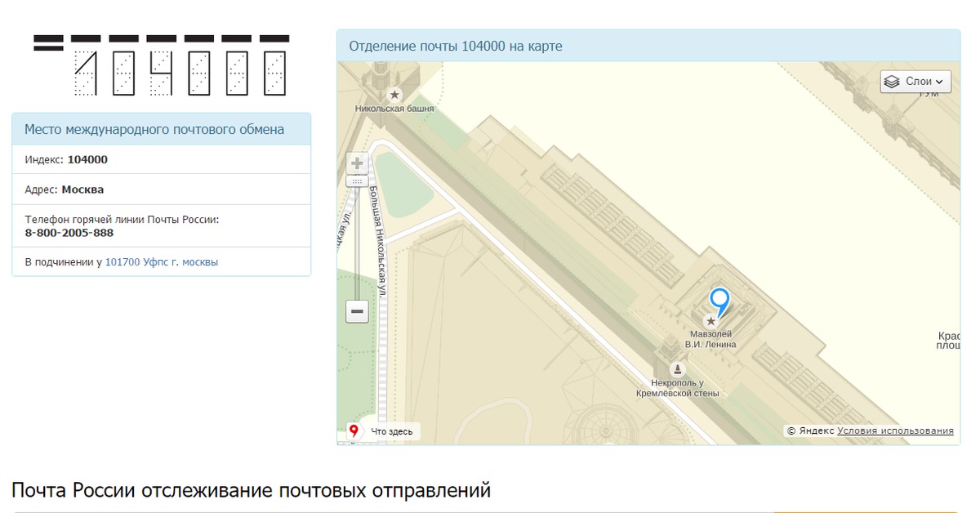
Task: Expand the chevron arrow next to Слои
Action: point(939,82)
